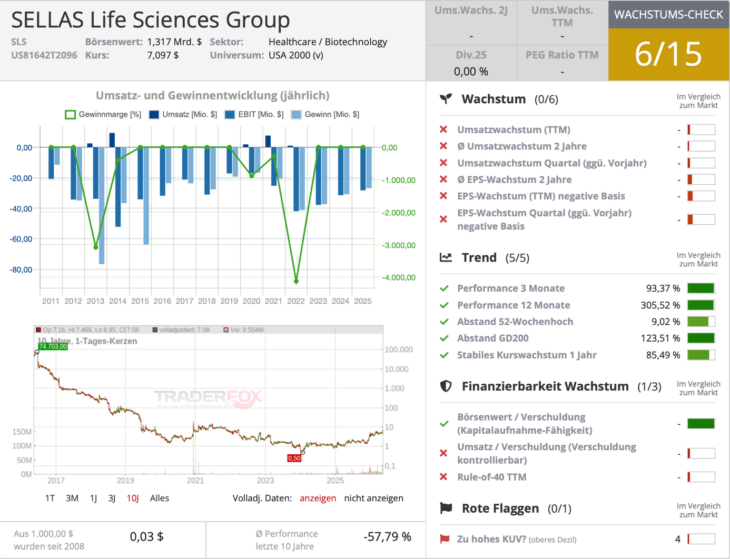Click the red flag icon beside Zu hohes KUV
The image size is (730, 559).
pos(445,539)
